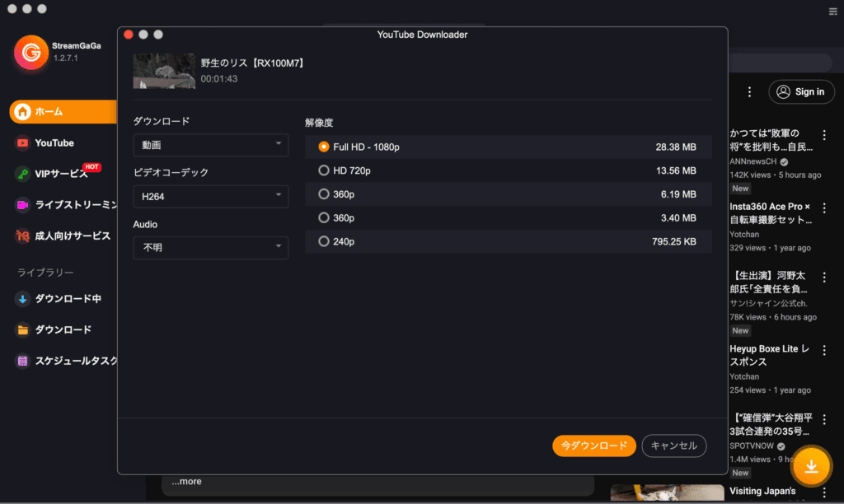This screenshot has width=844, height=504.
Task: Click the downloaded folder icon in sidebar
Action: [22, 329]
